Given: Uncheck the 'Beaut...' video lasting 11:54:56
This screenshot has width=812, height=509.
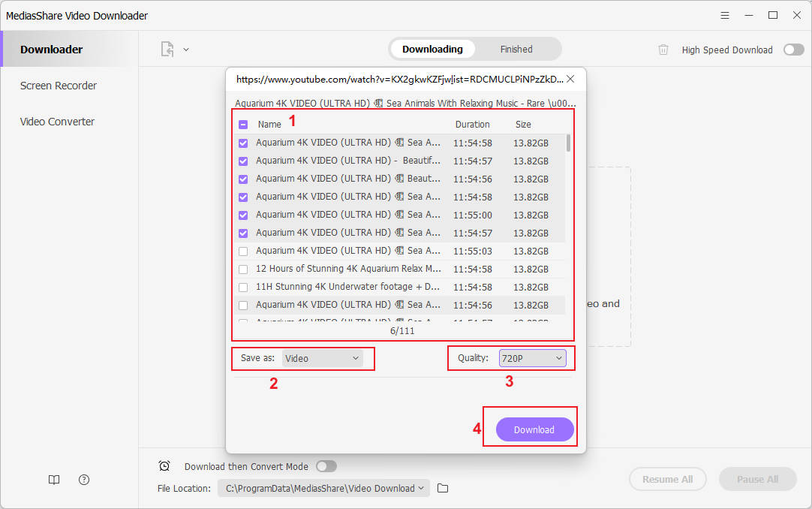Looking at the screenshot, I should (x=243, y=179).
